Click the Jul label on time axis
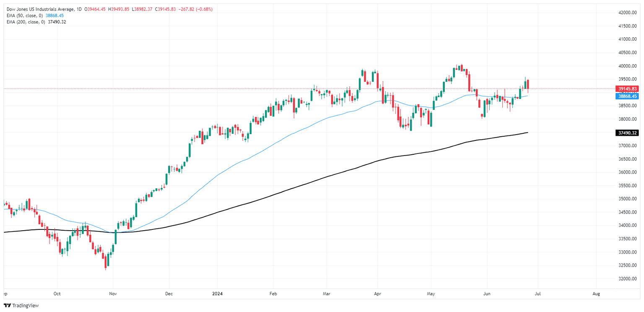 pos(538,294)
